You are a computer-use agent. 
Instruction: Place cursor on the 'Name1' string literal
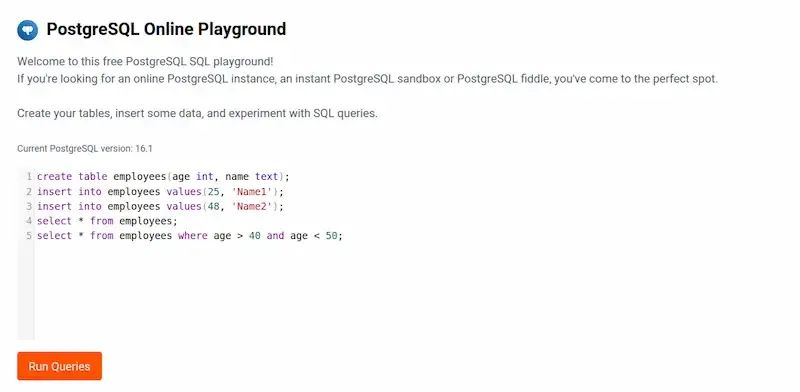tap(252, 192)
